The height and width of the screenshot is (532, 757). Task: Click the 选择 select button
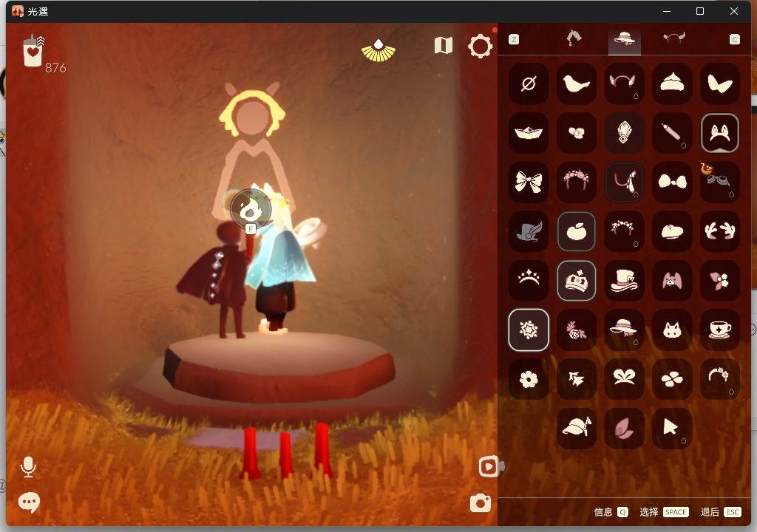tap(664, 512)
